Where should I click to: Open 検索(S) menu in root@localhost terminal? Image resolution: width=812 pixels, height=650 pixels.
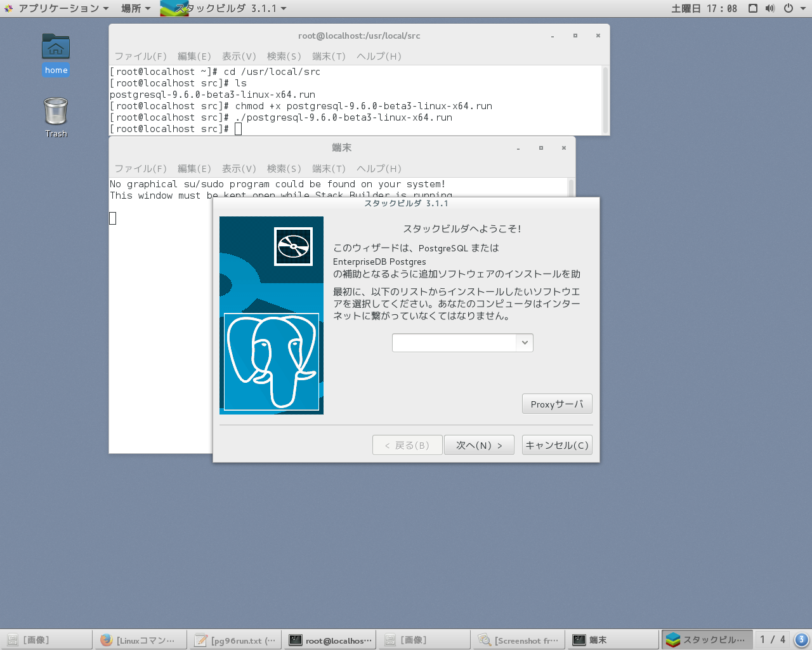[x=284, y=56]
